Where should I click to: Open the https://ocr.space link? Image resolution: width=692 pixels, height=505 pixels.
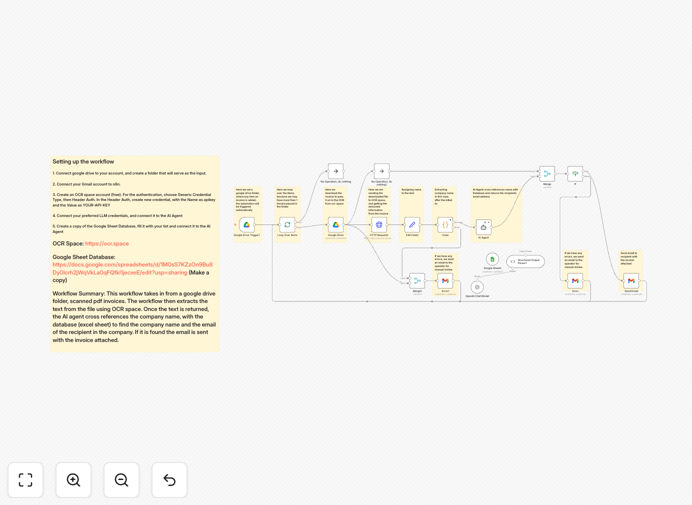[x=107, y=244]
